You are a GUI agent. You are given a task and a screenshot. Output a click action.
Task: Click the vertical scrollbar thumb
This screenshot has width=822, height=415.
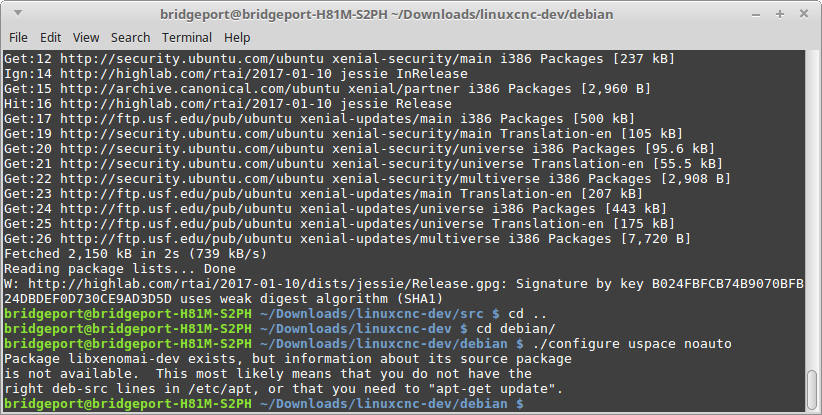point(813,390)
